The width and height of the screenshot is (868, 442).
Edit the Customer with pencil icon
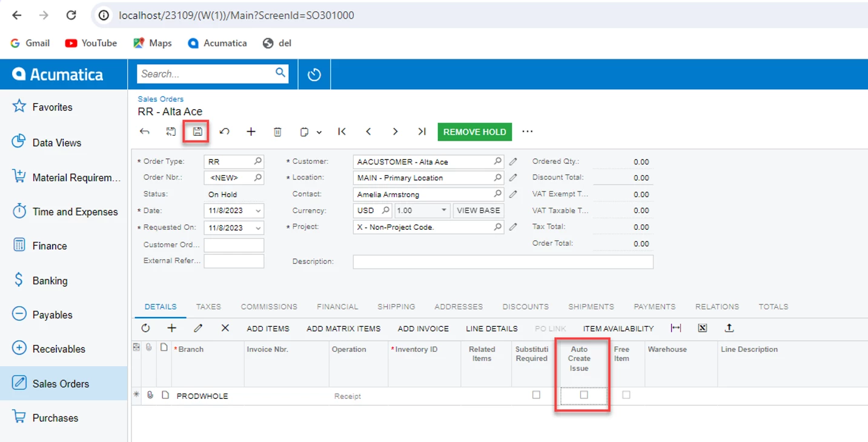(x=513, y=161)
